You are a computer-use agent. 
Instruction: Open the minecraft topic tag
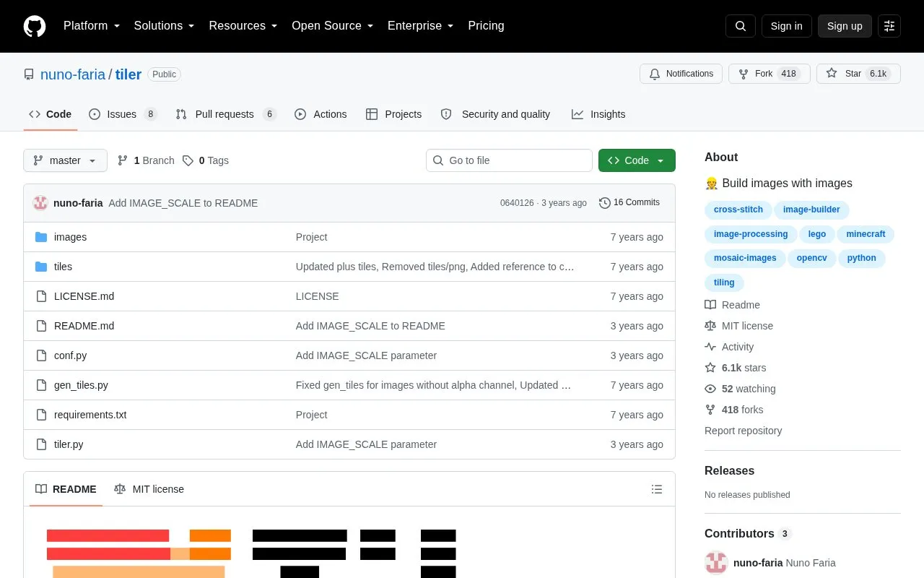coord(866,234)
